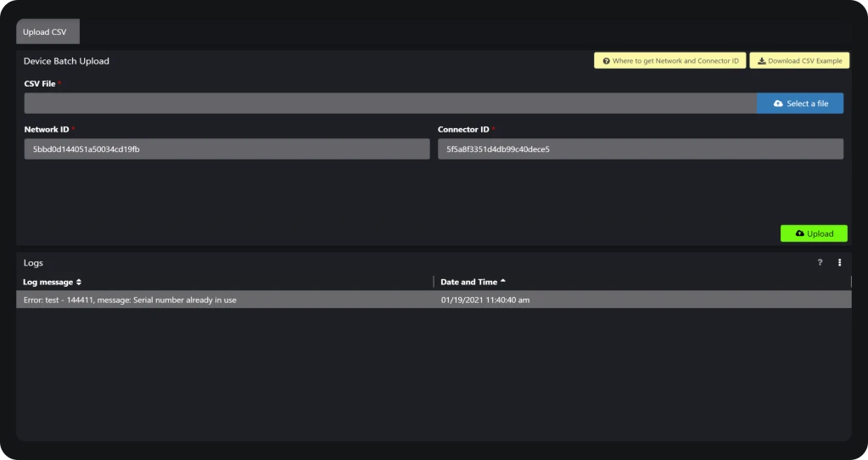Screen dimensions: 868x460
Task: Open the Logs three-dot options menu
Action: 839,262
